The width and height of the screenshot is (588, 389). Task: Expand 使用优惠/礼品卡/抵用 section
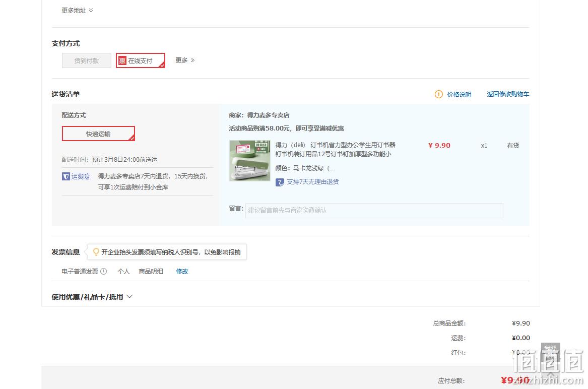[x=92, y=297]
